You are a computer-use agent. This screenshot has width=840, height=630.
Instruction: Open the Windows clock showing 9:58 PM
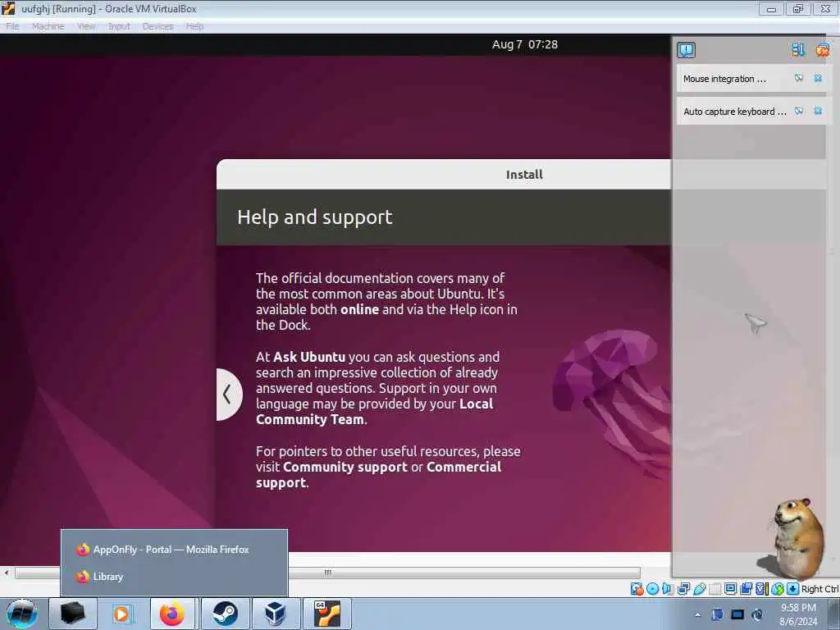click(x=797, y=614)
